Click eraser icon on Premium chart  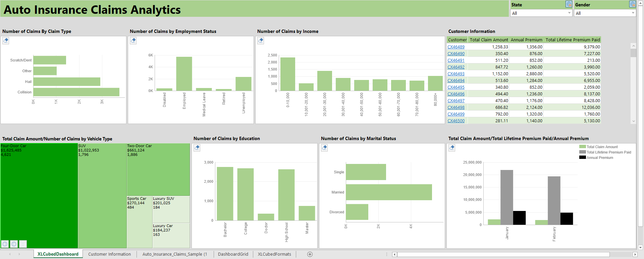pos(452,148)
